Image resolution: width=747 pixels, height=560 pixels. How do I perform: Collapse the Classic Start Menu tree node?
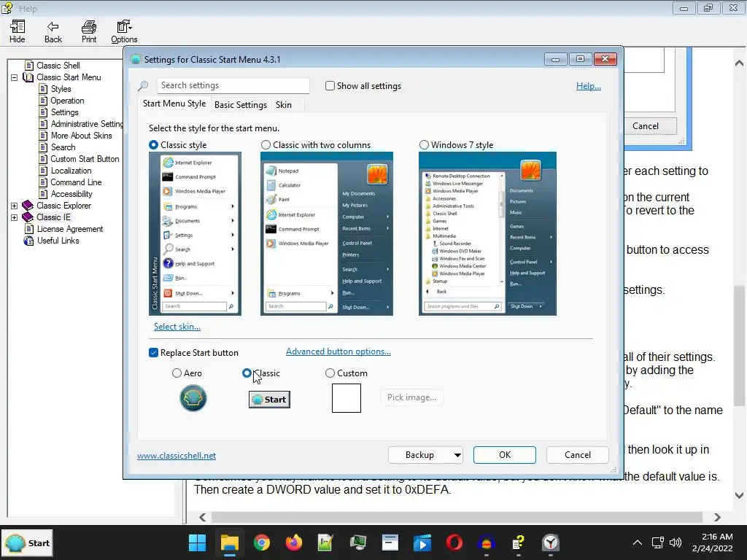tap(15, 77)
